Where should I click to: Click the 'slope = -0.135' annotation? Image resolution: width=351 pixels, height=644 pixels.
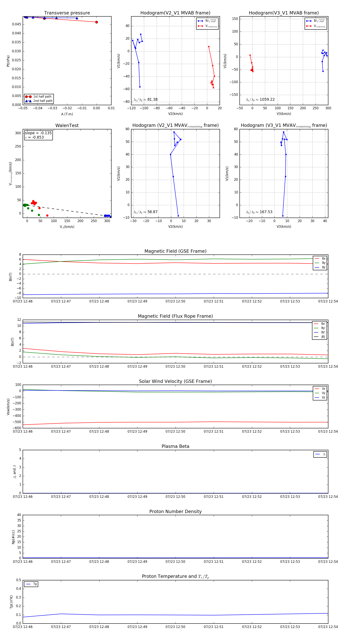coord(38,133)
